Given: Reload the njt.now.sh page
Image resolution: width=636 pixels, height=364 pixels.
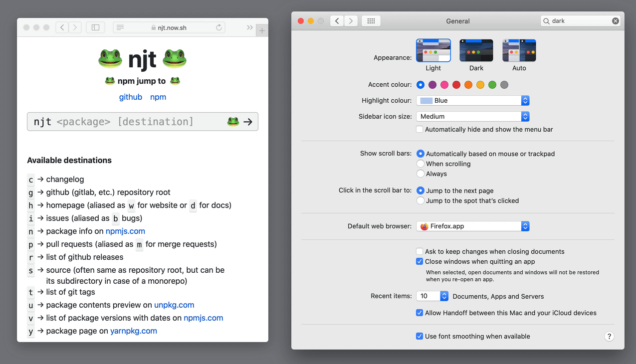Looking at the screenshot, I should tap(218, 27).
